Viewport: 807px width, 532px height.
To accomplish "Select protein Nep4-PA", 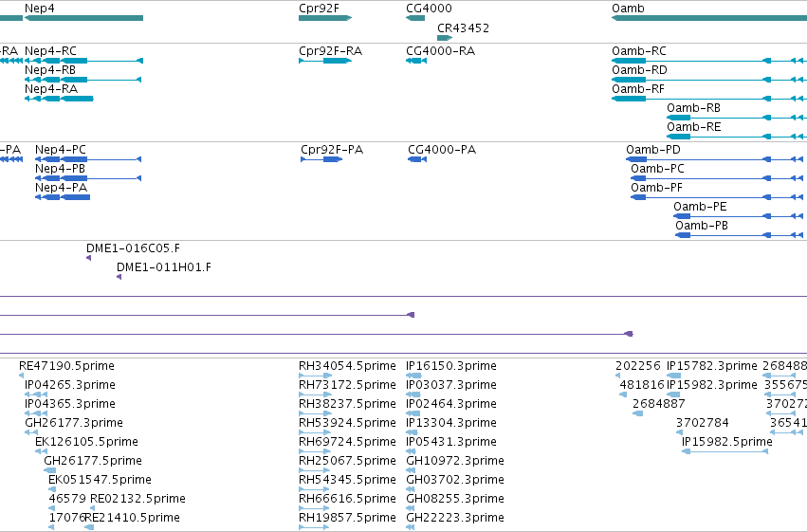I will 63,197.
